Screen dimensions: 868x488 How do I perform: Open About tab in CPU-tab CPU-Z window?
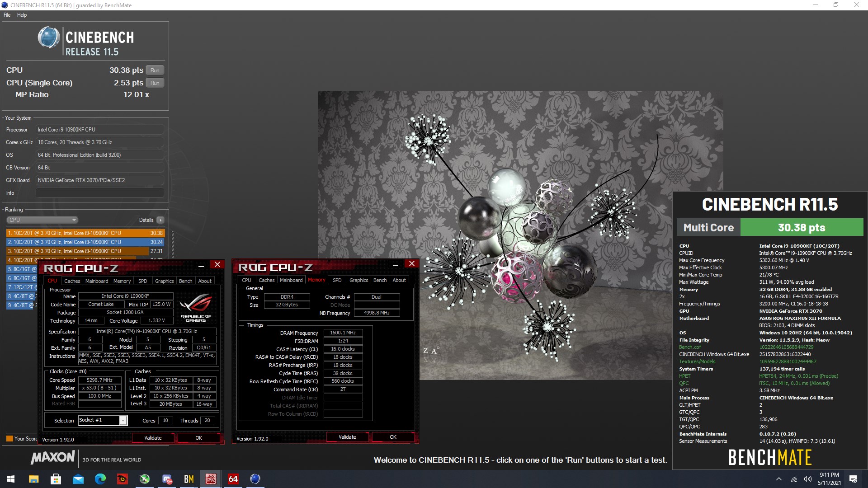205,281
